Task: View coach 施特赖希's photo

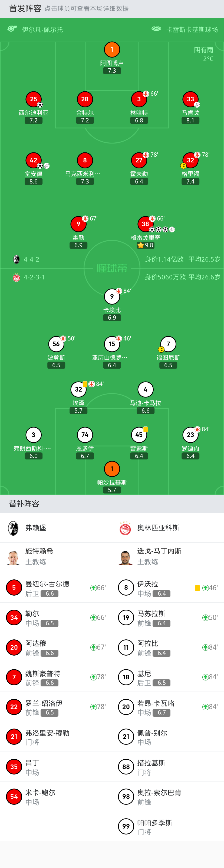Action: pos(14,557)
